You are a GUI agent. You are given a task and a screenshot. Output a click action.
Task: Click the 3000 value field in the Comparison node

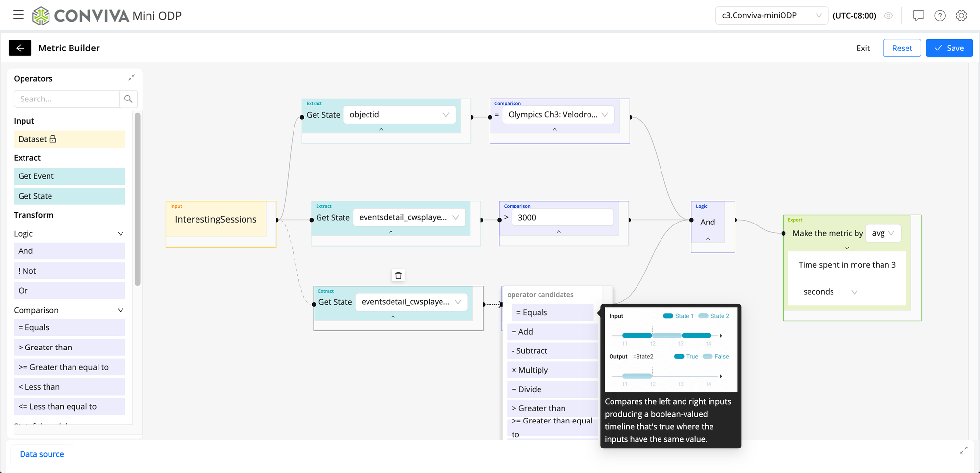pos(562,217)
